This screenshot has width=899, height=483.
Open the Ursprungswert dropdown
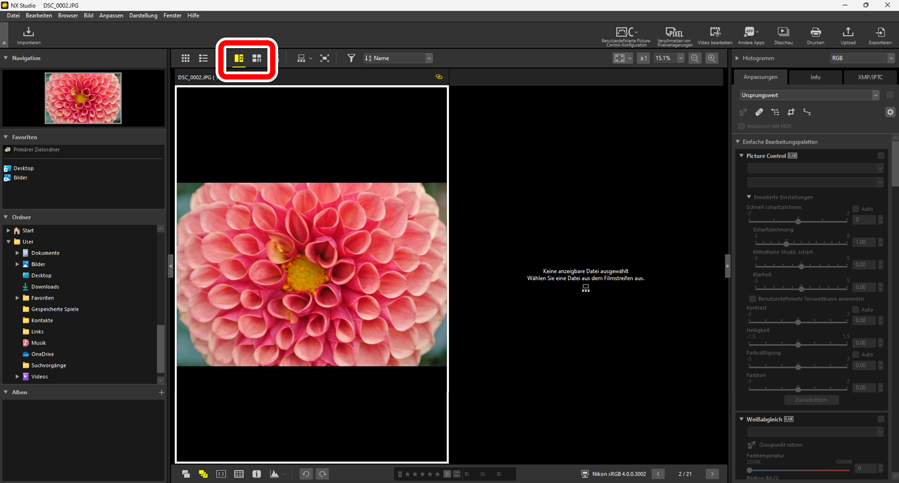(x=810, y=95)
